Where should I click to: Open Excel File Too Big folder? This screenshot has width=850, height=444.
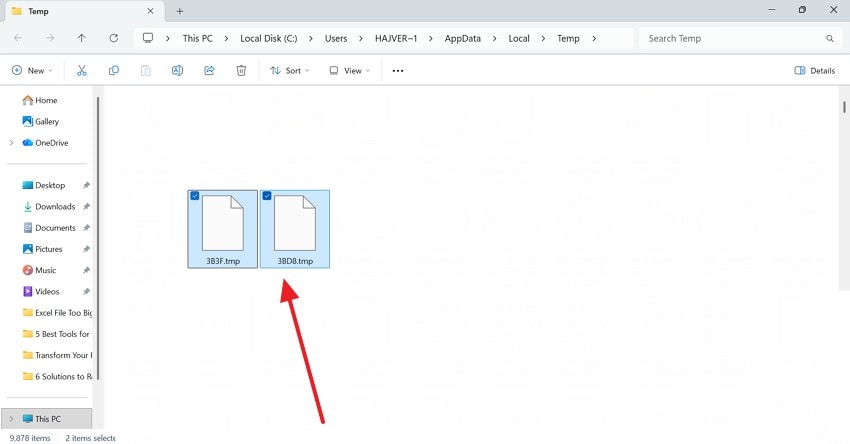pyautogui.click(x=57, y=313)
